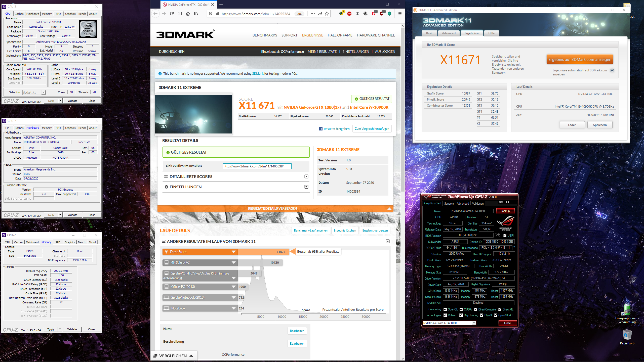Toggle the Firefox sidebar icon
Screen dimensions: 644x362
(180, 14)
